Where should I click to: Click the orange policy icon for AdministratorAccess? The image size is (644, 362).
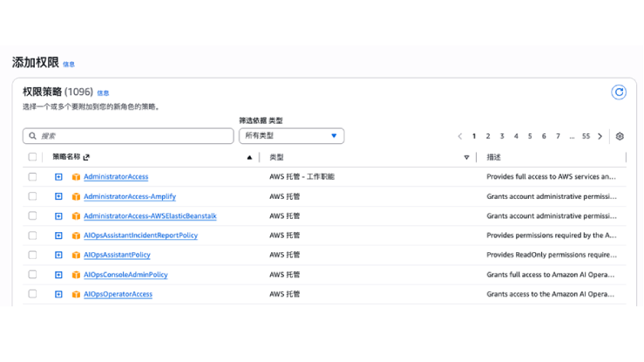[x=76, y=177]
